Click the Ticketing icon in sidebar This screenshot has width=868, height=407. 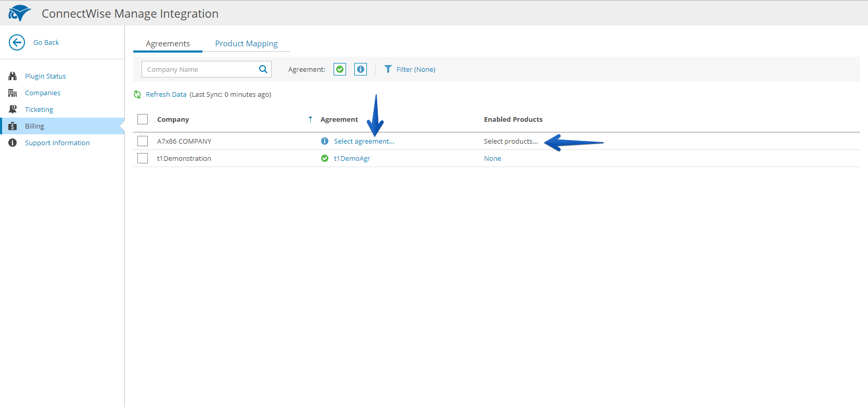tap(12, 109)
